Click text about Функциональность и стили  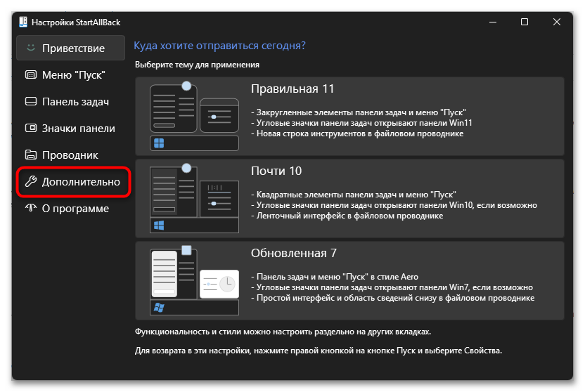point(283,332)
